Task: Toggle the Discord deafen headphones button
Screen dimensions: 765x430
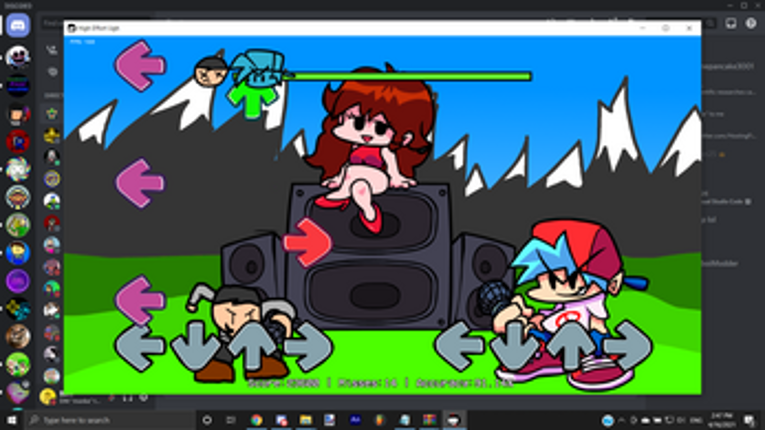Action: [x=128, y=398]
